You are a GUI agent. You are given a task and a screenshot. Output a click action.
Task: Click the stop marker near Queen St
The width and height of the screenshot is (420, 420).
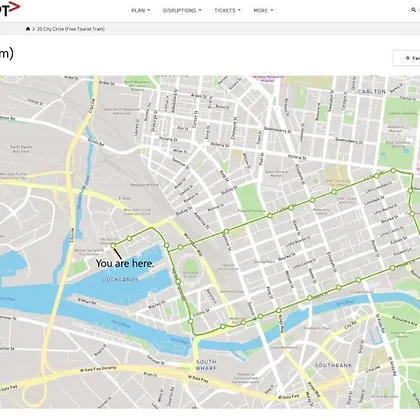[x=291, y=207]
